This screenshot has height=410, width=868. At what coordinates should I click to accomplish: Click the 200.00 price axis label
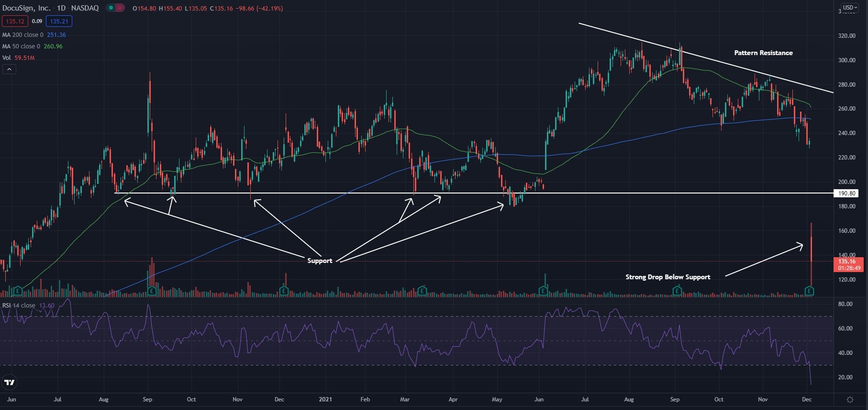point(846,182)
